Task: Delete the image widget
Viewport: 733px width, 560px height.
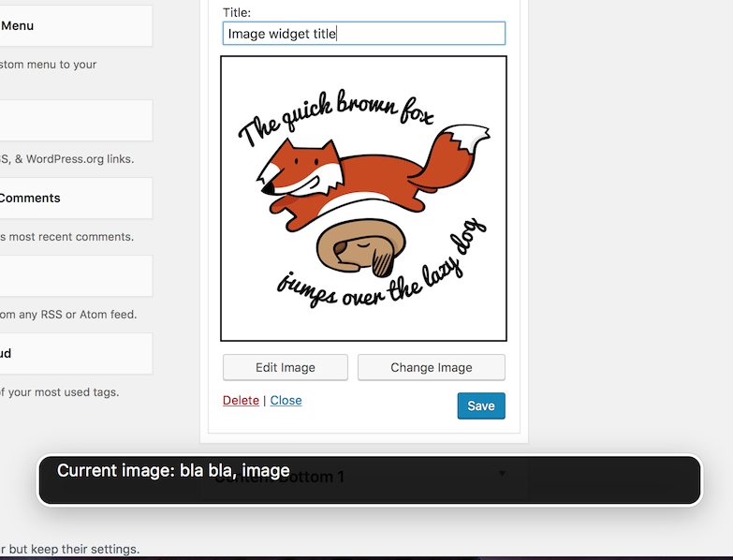Action: click(x=241, y=401)
